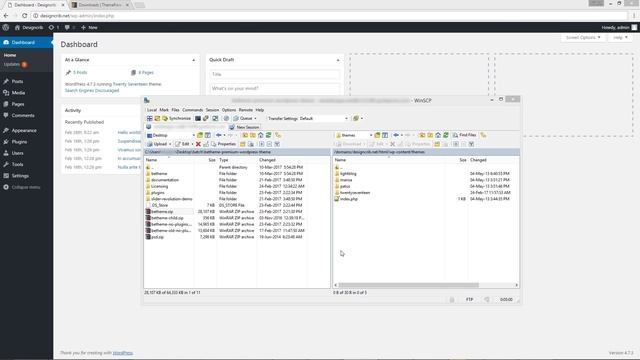Click the New Session tab in WinSCP

coord(244,127)
